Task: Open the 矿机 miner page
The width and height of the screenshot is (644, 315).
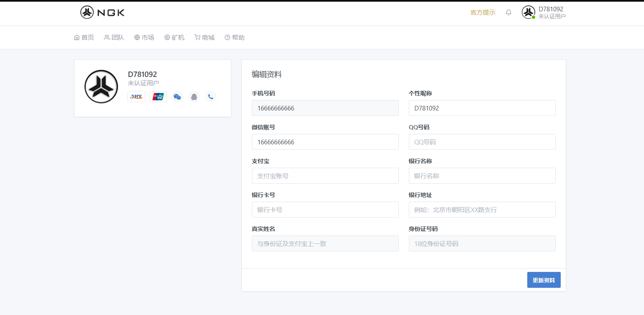Action: (x=174, y=38)
